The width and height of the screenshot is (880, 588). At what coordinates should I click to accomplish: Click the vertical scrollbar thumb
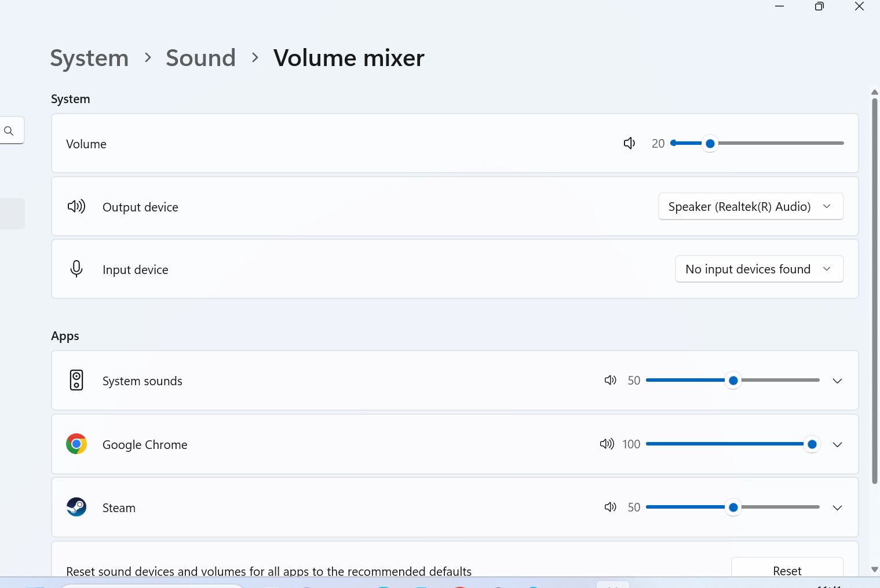875,291
